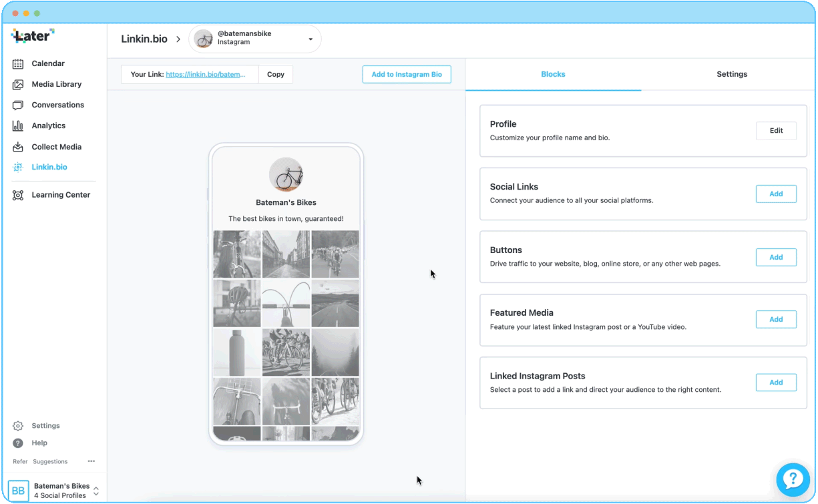Click the 'best bikes in town' bio text
The width and height of the screenshot is (818, 504).
286,218
